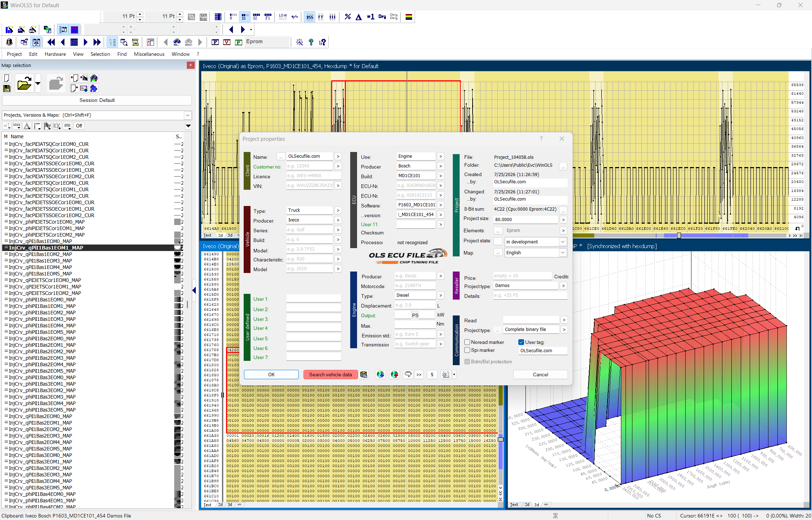Screen dimensions: 812x520
Task: Tick the Spi marker checkbox
Action: tap(467, 350)
